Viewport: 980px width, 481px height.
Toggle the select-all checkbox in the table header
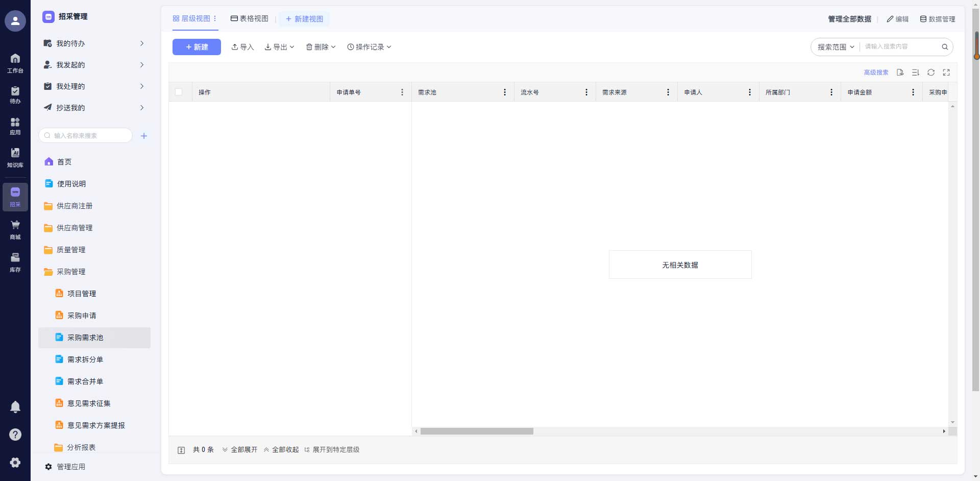tap(180, 92)
